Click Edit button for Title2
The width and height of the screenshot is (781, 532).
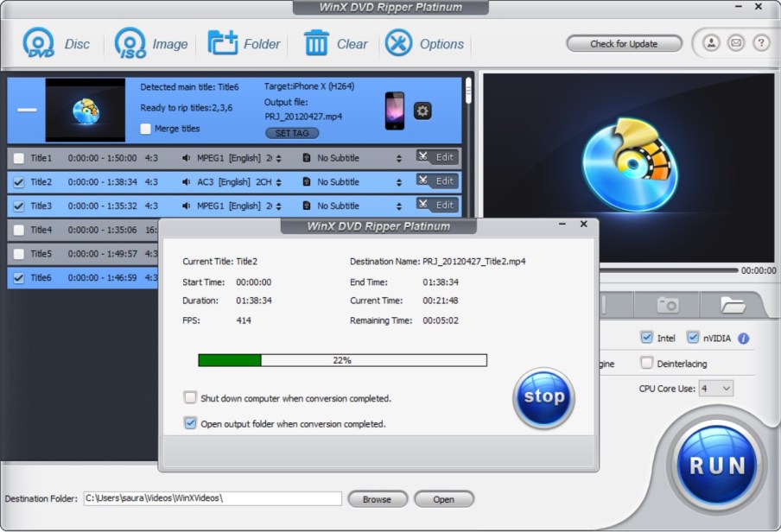(437, 180)
